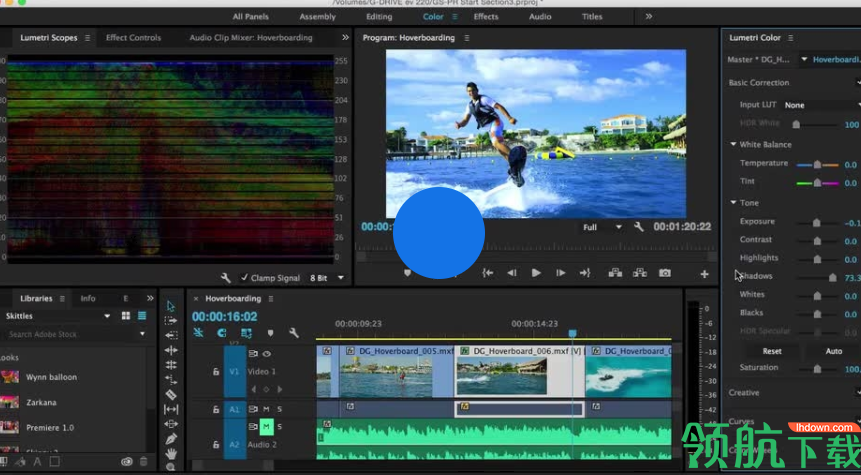Solo the Audio 2 track
This screenshot has width=861, height=475.
(279, 426)
